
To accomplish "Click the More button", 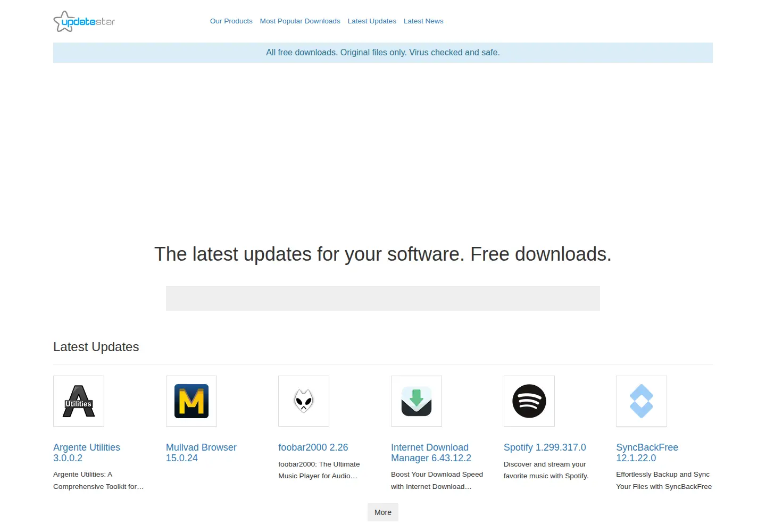I will pyautogui.click(x=383, y=512).
